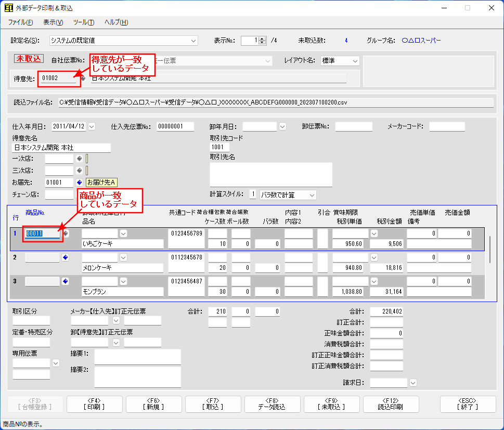Click blue diamond icon in モンブラン row
Viewport: 504px width, 430px height.
coord(65,281)
